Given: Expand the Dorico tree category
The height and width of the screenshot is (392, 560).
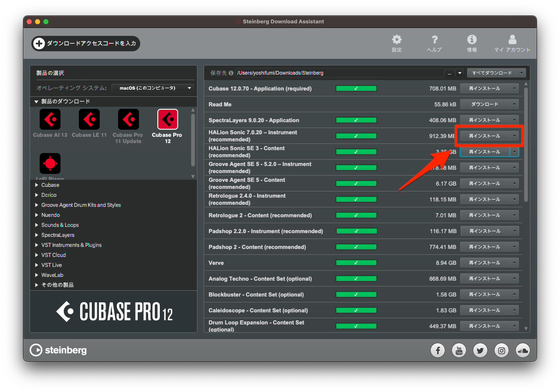Looking at the screenshot, I should pos(37,195).
